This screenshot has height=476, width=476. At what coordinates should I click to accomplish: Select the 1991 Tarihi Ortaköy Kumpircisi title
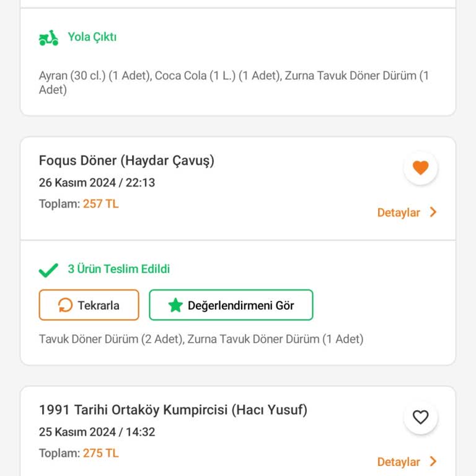pos(173,410)
